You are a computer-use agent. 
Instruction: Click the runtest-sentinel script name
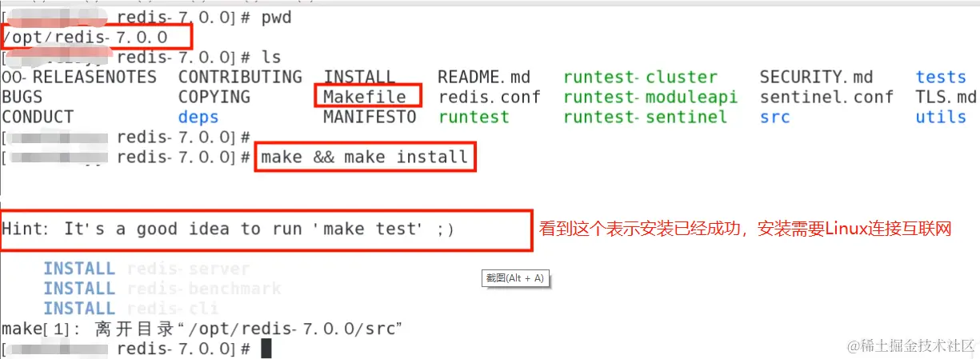pos(645,117)
